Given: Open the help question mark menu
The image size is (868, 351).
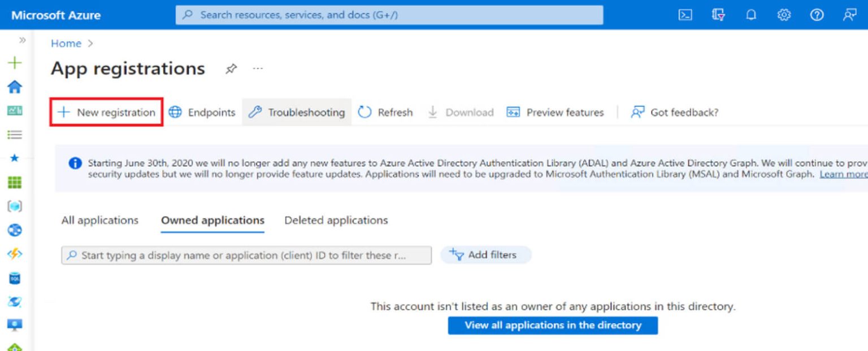Looking at the screenshot, I should 817,15.
